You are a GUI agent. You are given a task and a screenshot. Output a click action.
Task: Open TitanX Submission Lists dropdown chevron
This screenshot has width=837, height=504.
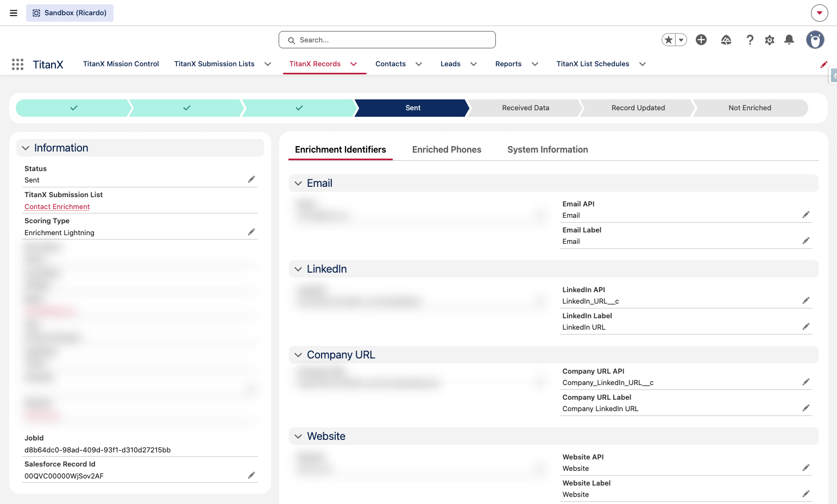click(x=268, y=64)
